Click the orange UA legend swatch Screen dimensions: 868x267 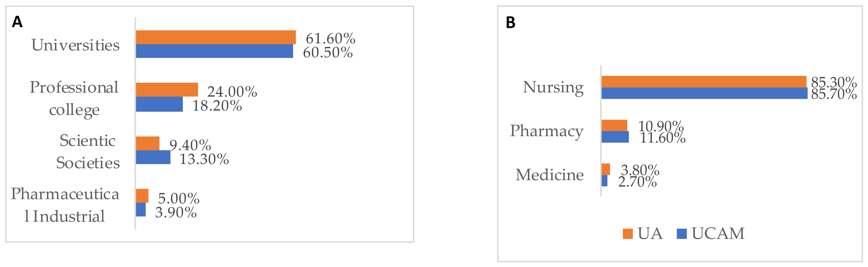click(627, 234)
